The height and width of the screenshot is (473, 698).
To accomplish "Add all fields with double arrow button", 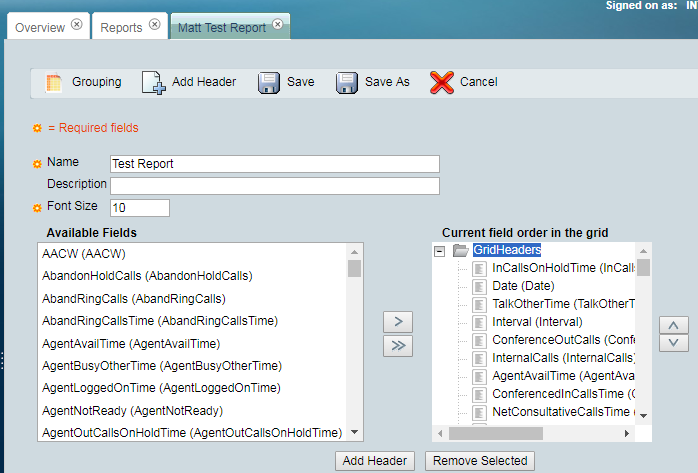I will 398,345.
